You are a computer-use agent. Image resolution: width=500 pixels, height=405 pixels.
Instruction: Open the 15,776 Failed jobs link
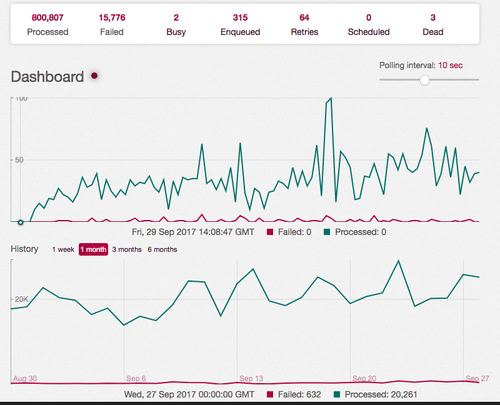[112, 24]
